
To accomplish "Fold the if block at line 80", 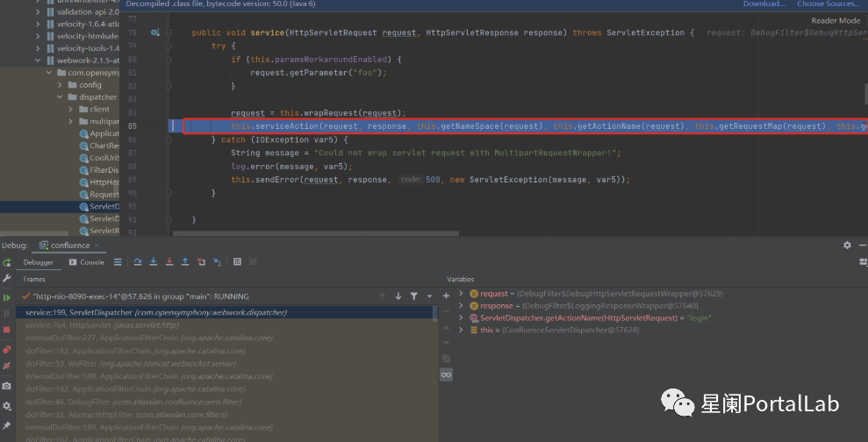I will coord(168,59).
